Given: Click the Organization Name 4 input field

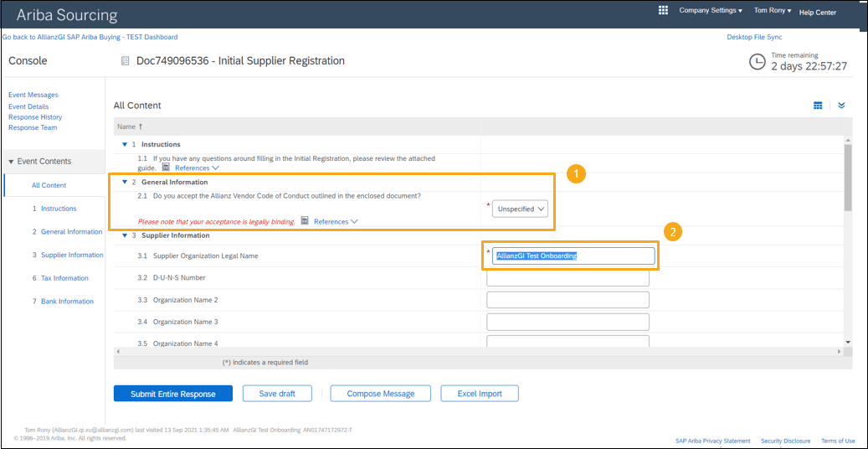Looking at the screenshot, I should tap(568, 341).
